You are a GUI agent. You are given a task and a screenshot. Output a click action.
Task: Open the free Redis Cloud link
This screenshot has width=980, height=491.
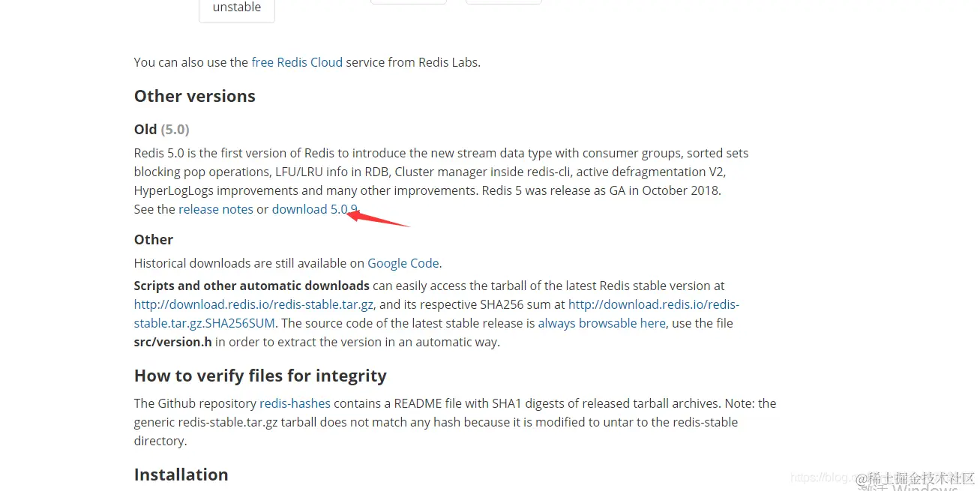[297, 62]
